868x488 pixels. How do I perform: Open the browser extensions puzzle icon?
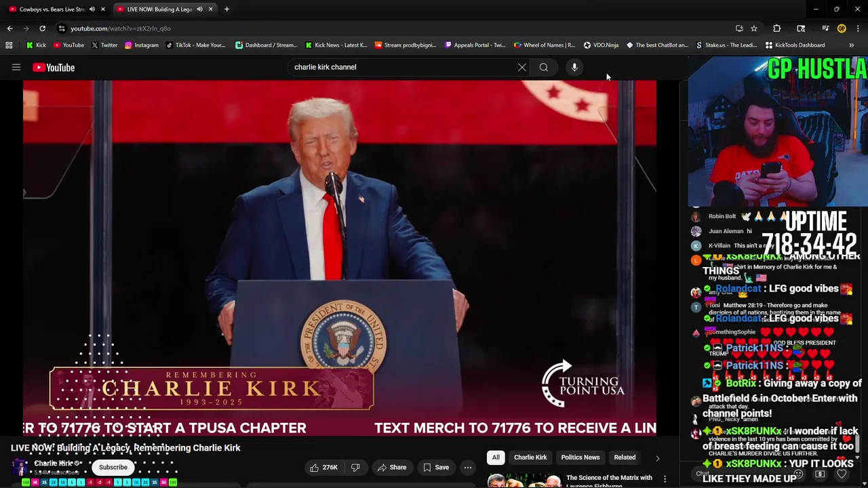[777, 28]
